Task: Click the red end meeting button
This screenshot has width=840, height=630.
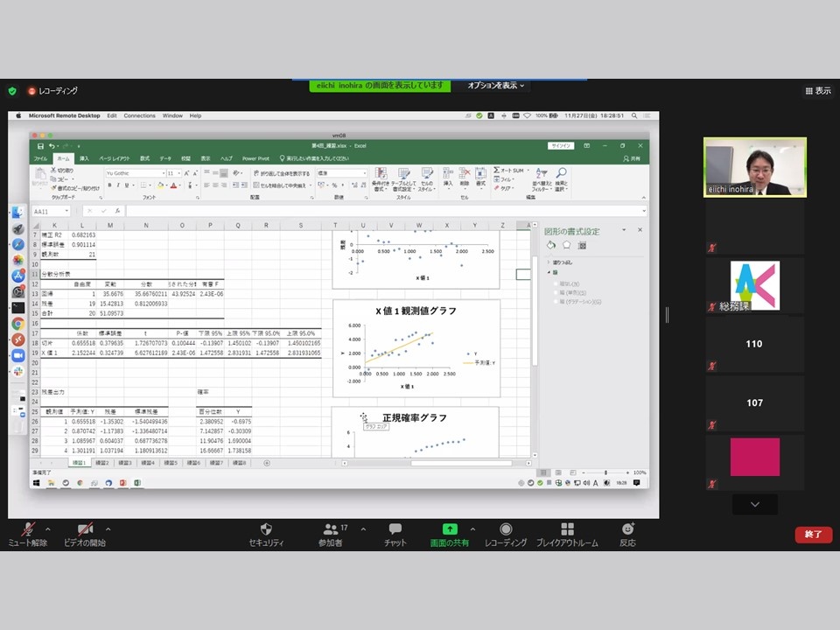Action: click(813, 534)
